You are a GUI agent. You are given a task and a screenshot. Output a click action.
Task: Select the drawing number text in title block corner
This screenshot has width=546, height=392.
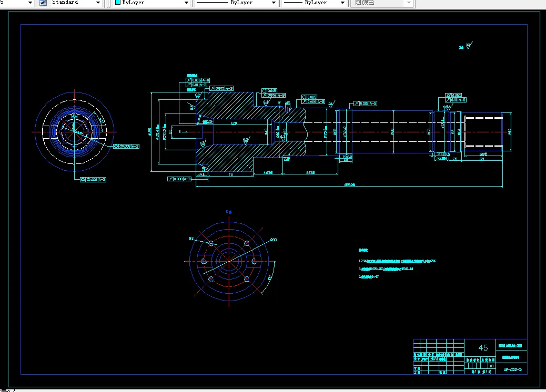[x=512, y=369]
